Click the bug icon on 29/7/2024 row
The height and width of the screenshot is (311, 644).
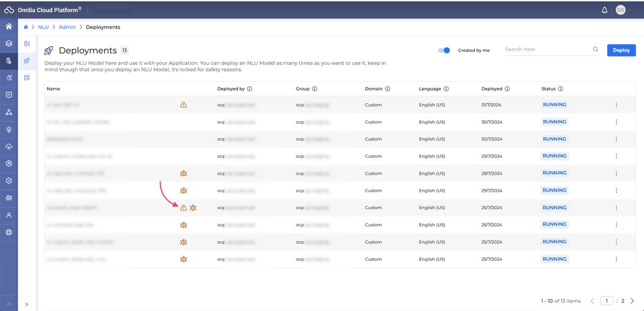[x=184, y=173]
